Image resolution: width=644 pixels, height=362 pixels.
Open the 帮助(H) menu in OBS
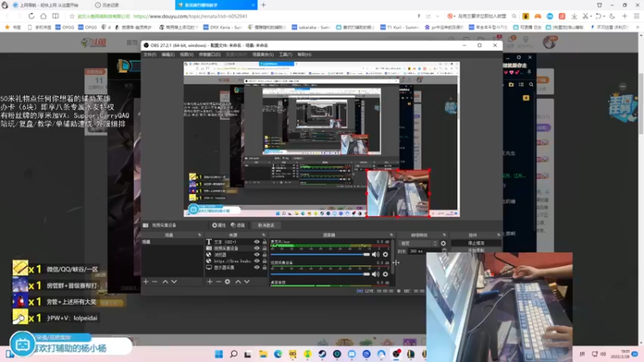pyautogui.click(x=304, y=55)
